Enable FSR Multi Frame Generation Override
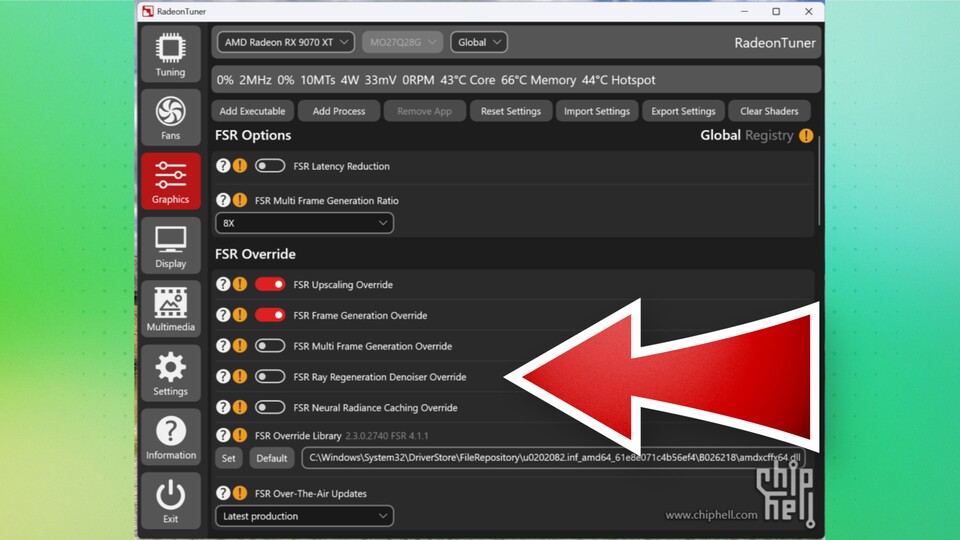This screenshot has width=960, height=540. pos(269,346)
